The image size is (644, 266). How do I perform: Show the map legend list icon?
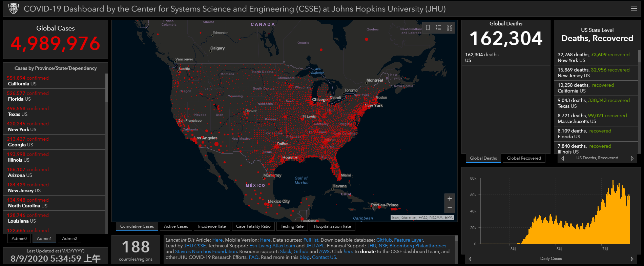point(439,28)
